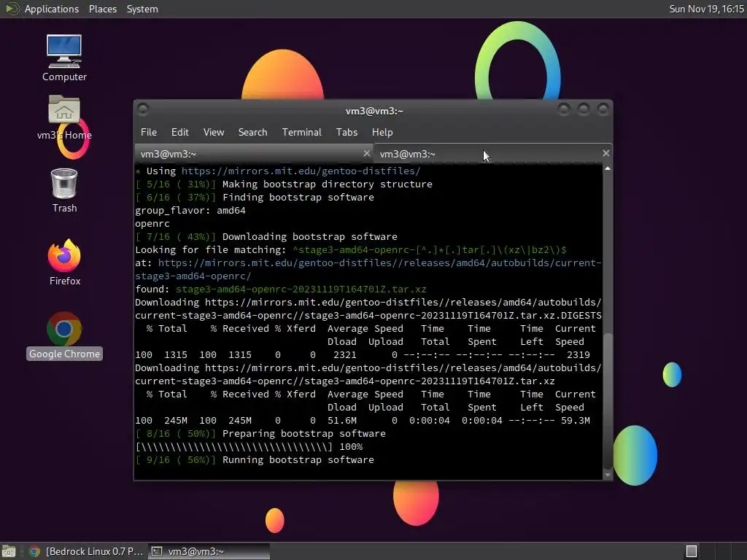Open the Tabs menu in terminal
747x560 pixels.
347,133
